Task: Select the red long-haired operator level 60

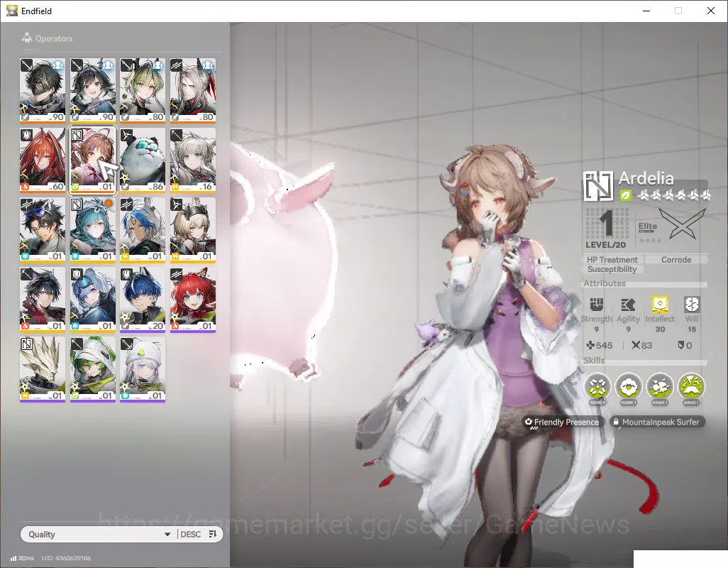Action: 43,160
